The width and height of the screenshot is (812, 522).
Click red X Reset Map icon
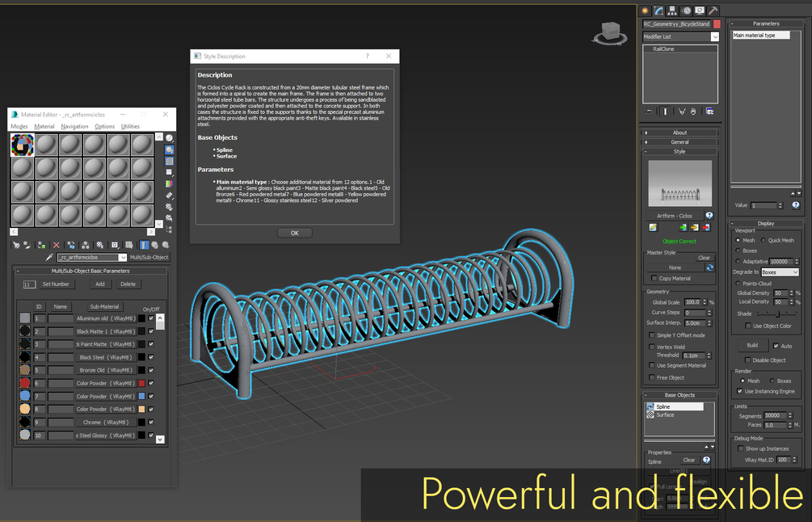tap(57, 245)
